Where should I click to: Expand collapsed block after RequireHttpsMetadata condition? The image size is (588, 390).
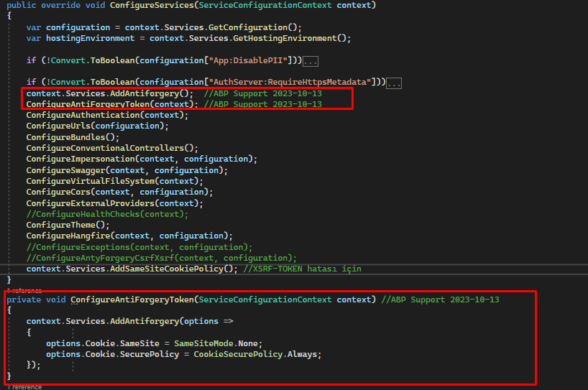394,83
